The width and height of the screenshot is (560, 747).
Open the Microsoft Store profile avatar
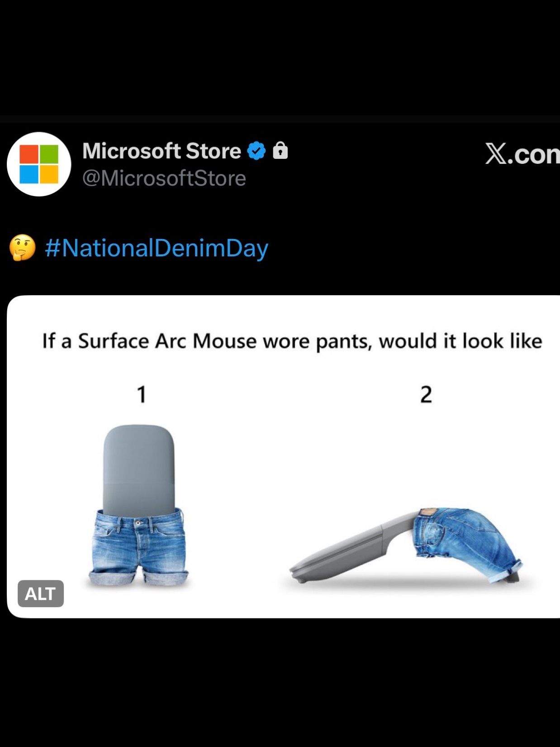[39, 164]
